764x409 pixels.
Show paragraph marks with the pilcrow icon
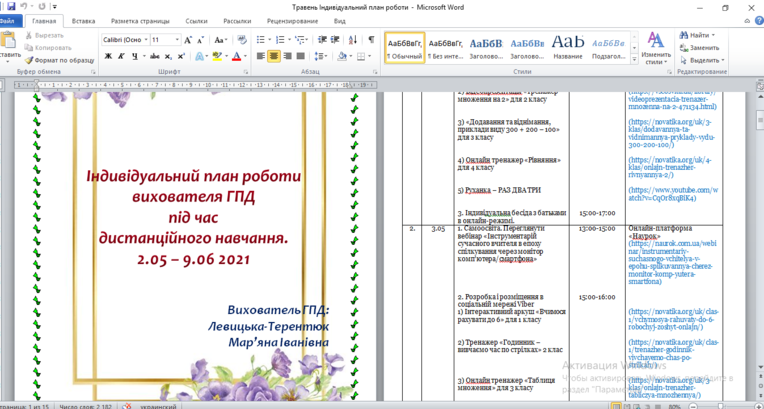(x=371, y=39)
